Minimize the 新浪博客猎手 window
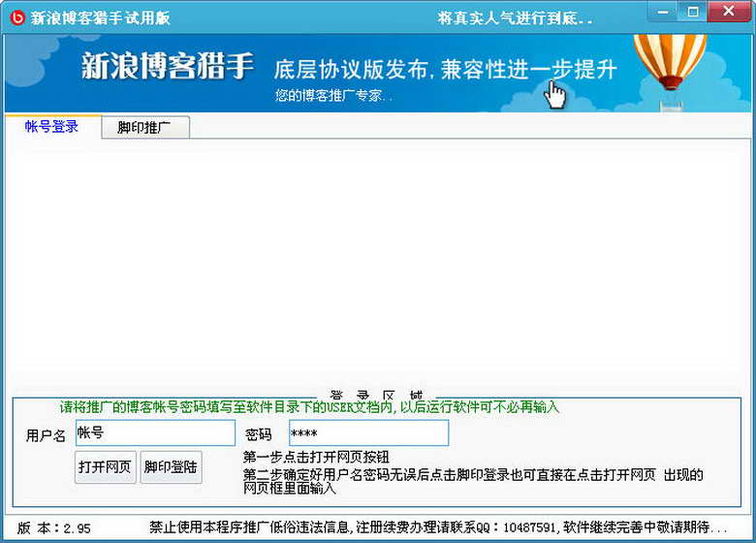Viewport: 756px width, 543px height. pyautogui.click(x=663, y=12)
